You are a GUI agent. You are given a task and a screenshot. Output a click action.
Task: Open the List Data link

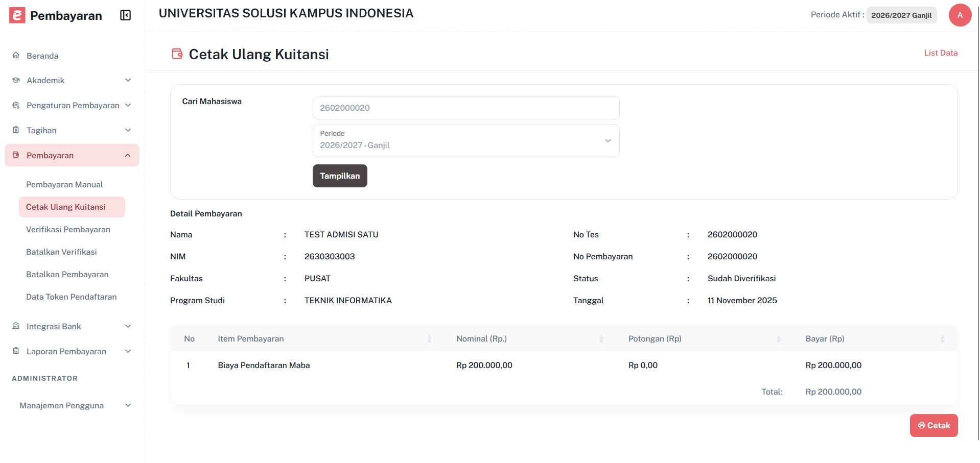941,53
